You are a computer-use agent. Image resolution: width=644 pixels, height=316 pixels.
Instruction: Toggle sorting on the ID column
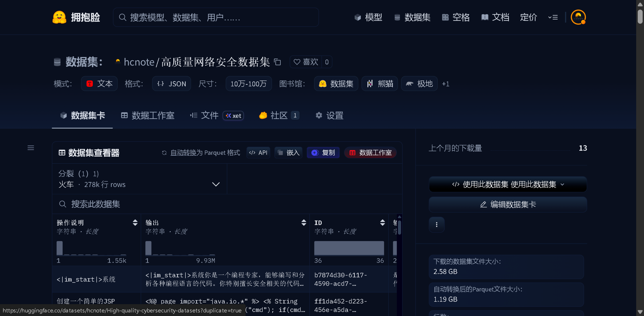click(383, 223)
